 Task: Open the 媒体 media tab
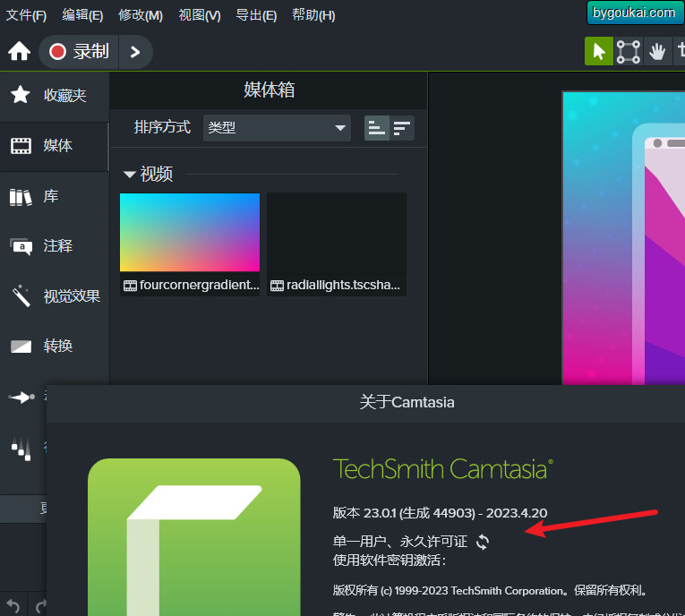pyautogui.click(x=54, y=145)
